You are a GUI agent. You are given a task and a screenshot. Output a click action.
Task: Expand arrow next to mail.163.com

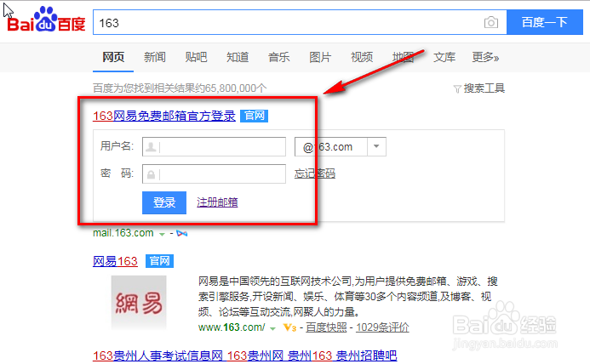pos(162,234)
